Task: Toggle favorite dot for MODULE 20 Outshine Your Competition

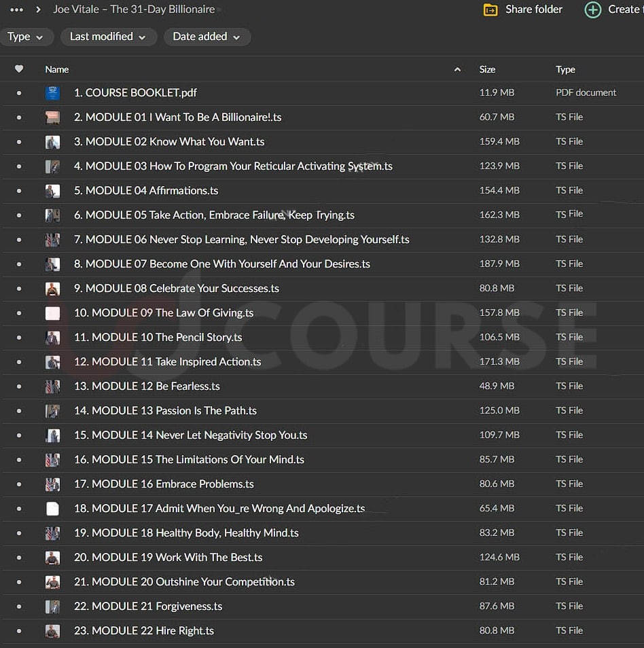Action: pos(19,582)
